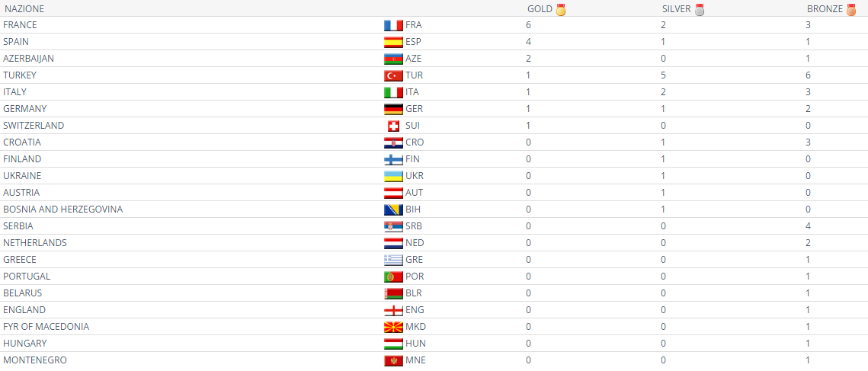This screenshot has width=868, height=371.
Task: Click the Spain flag icon
Action: coord(393,42)
